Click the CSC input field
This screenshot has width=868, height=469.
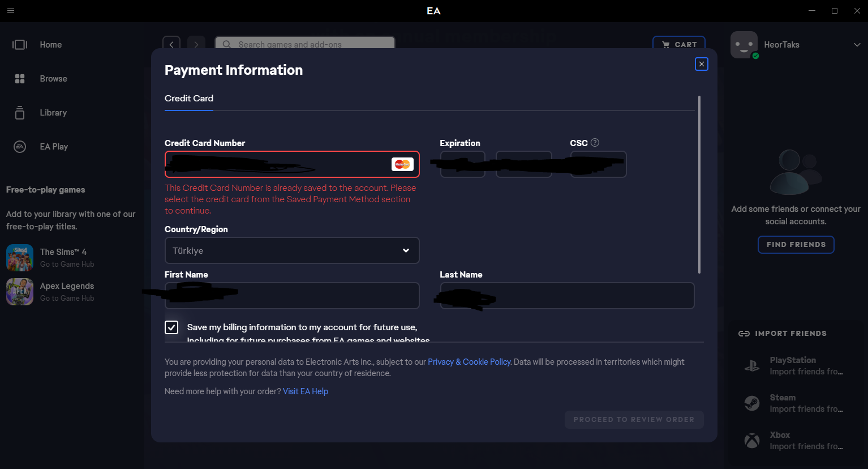pyautogui.click(x=598, y=164)
